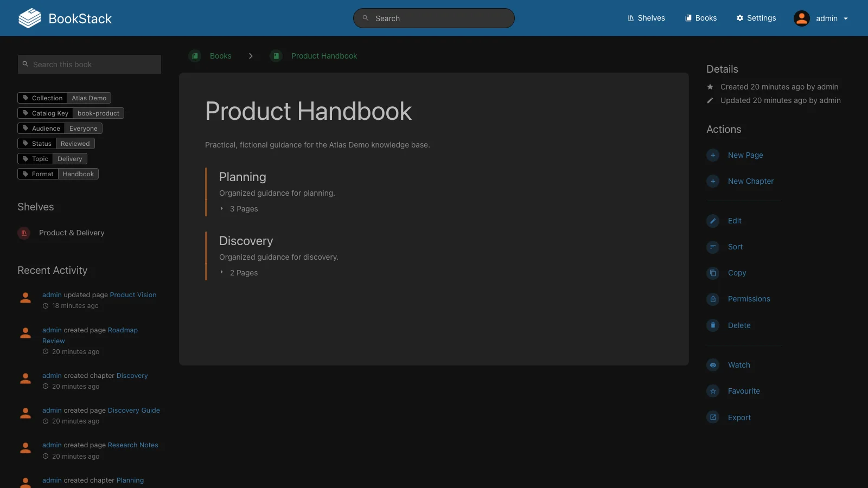Open the admin user menu label

[827, 18]
